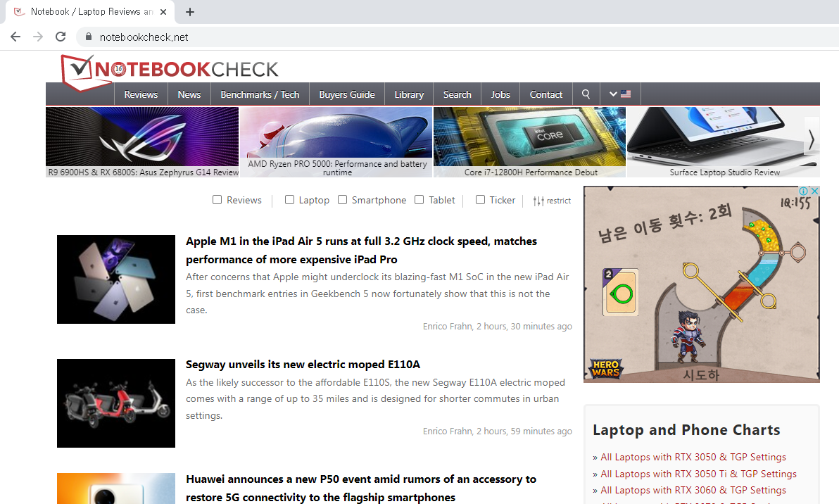Enable the Reviews filter checkbox
Image resolution: width=839 pixels, height=504 pixels.
pos(217,200)
